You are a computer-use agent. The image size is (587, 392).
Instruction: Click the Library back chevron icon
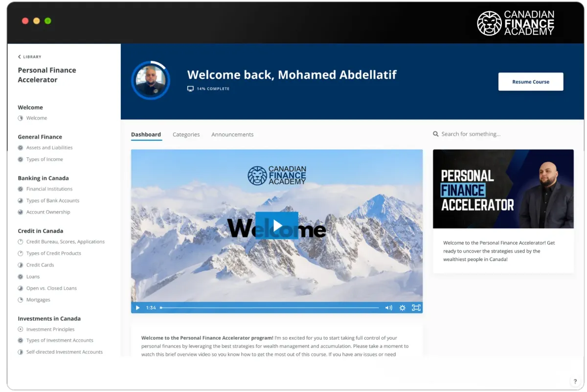[x=20, y=57]
